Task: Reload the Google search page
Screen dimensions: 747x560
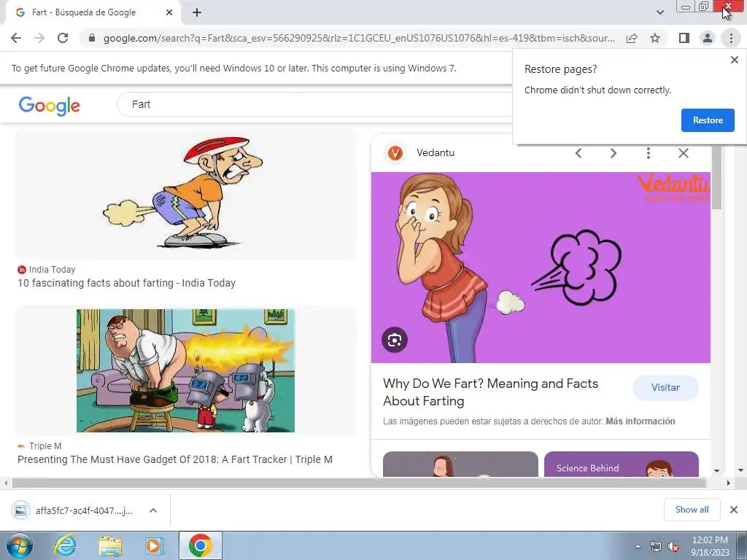Action: point(63,38)
